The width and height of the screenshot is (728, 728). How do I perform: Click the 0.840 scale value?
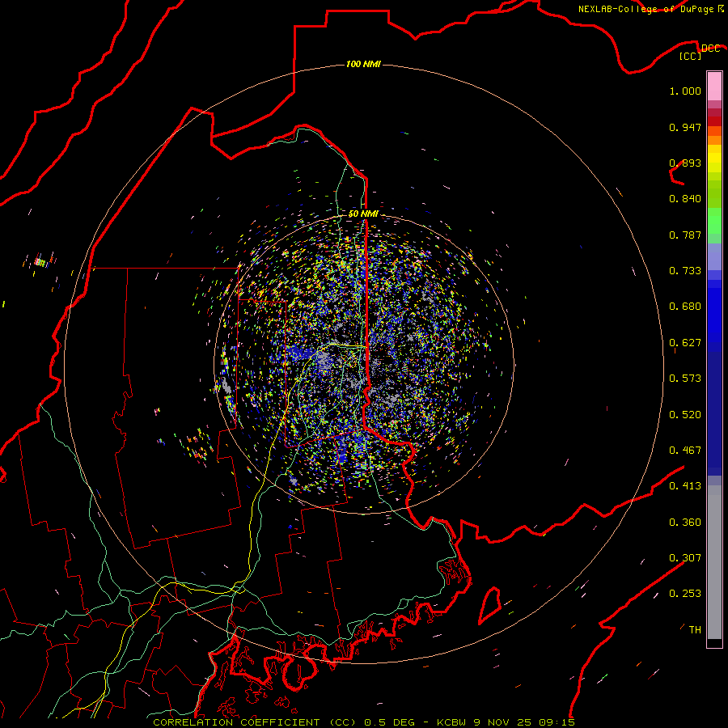click(685, 199)
